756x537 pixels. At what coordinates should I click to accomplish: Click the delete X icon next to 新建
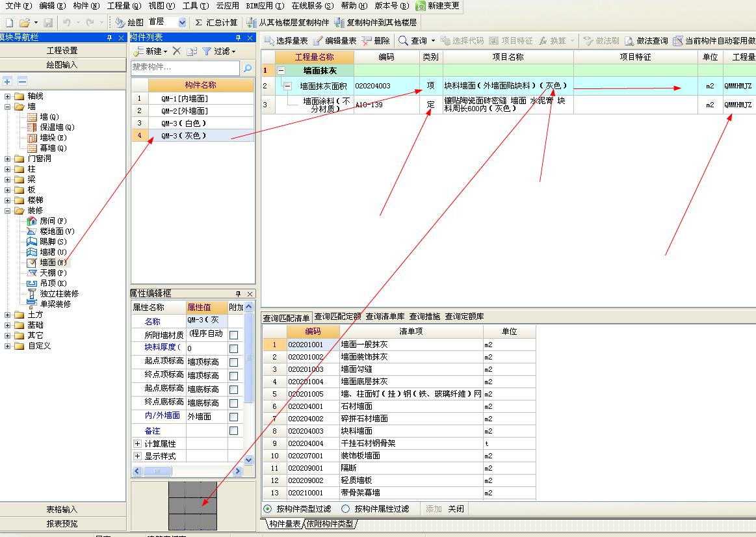pos(176,51)
